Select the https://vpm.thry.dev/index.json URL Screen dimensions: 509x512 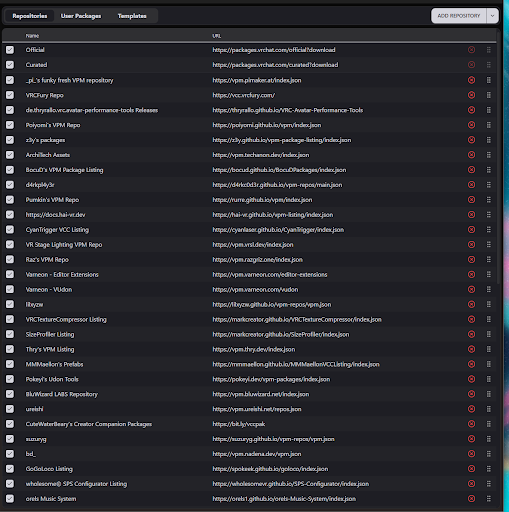click(x=254, y=349)
